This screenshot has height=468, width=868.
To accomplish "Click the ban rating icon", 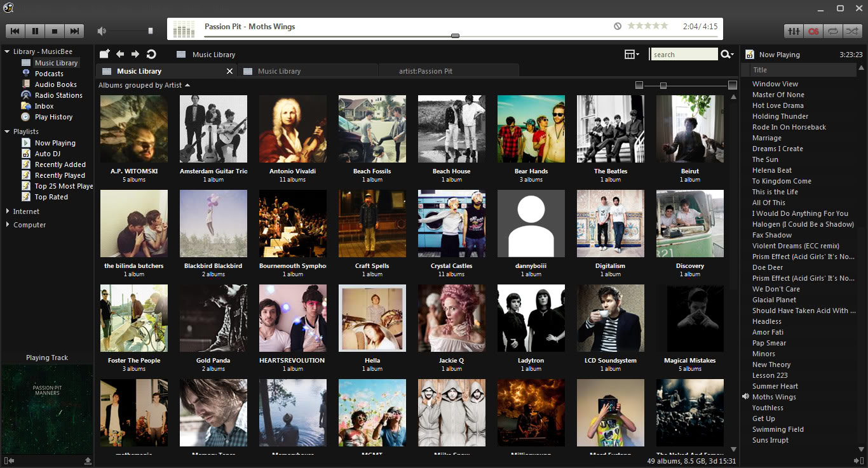I will 618,26.
